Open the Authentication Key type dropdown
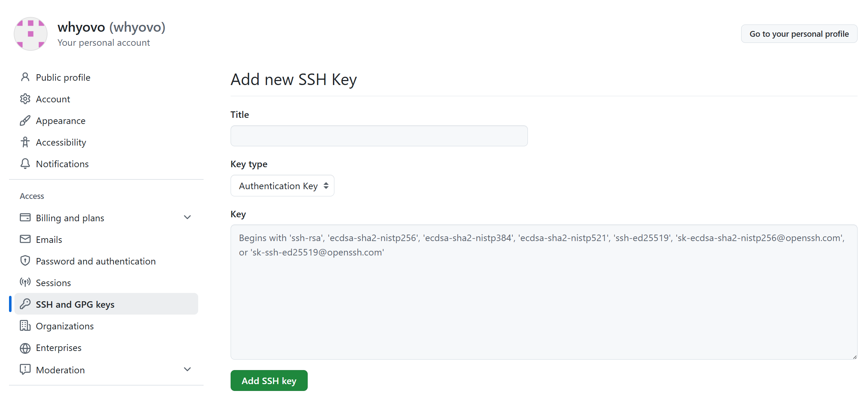This screenshot has height=396, width=868. (282, 186)
